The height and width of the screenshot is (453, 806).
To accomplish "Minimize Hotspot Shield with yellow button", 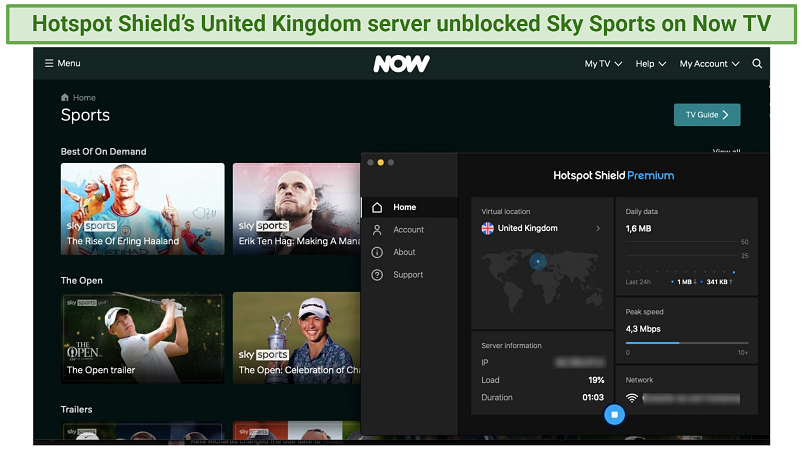I will pos(380,162).
